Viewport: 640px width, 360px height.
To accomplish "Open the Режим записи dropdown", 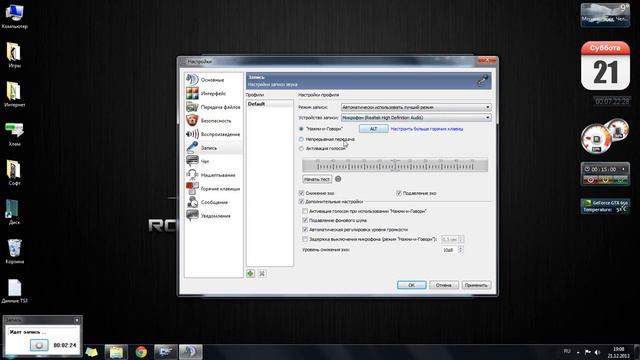I will [416, 107].
